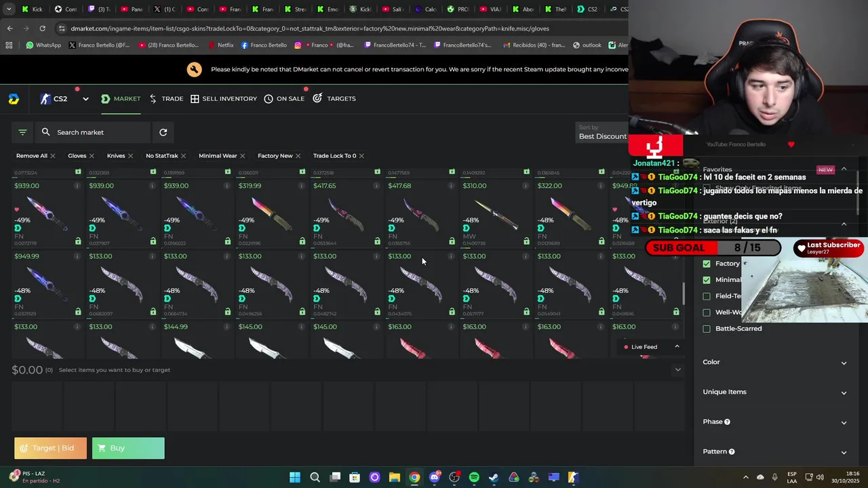Open the WhatsApp bookmark
The image size is (868, 488).
point(43,45)
